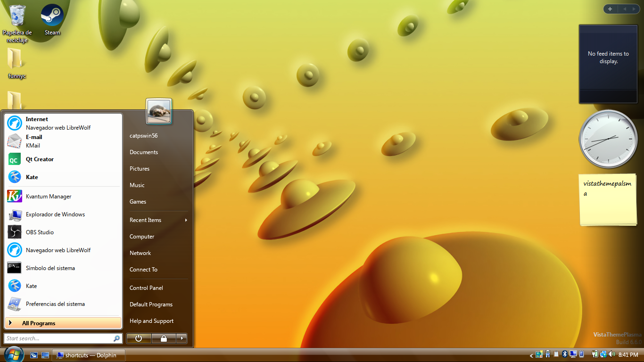Viewport: 644px width, 362px height.
Task: Select the Steam desktop shortcut
Action: [52, 20]
